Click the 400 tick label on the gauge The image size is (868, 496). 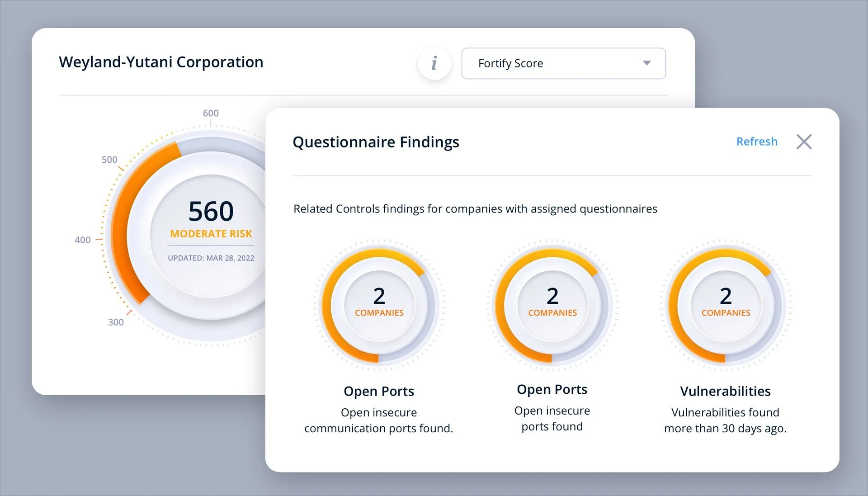(83, 240)
